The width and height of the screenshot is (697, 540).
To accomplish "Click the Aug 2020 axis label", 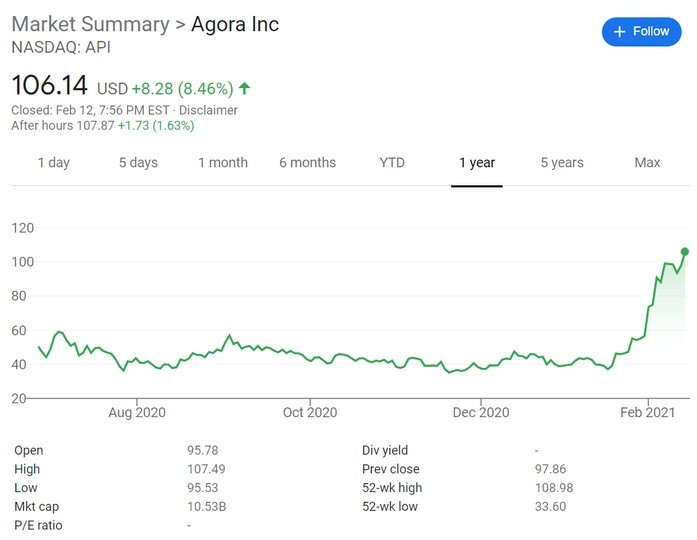I will pos(137,412).
